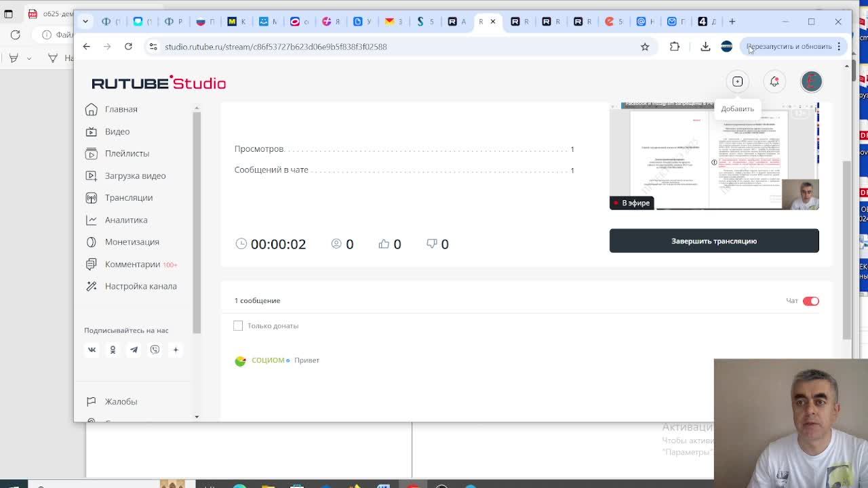Open Загрузка видео page

135,176
